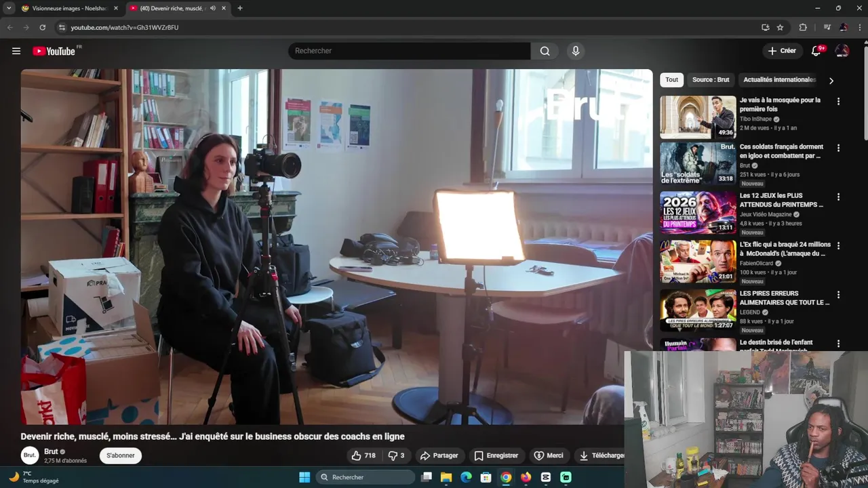Open tab search dropdown arrow

pos(9,8)
